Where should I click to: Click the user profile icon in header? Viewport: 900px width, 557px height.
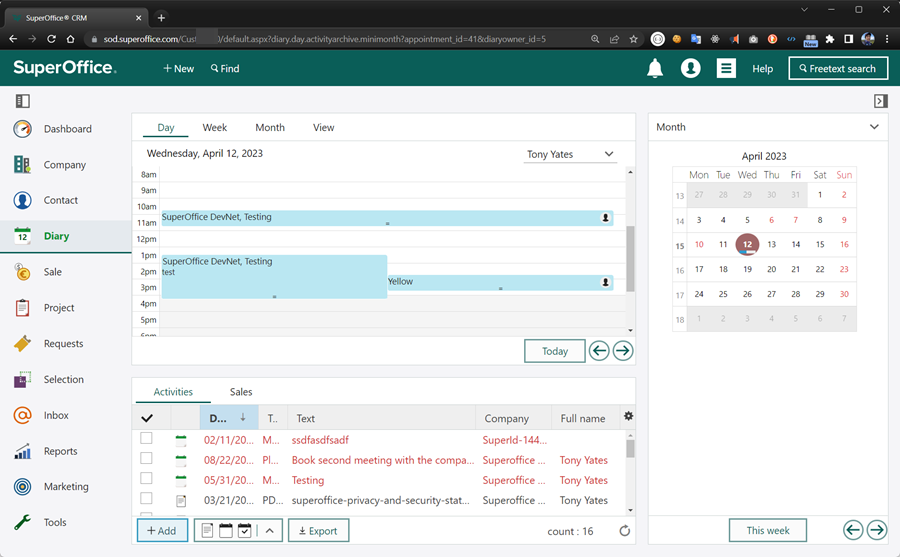(x=690, y=68)
